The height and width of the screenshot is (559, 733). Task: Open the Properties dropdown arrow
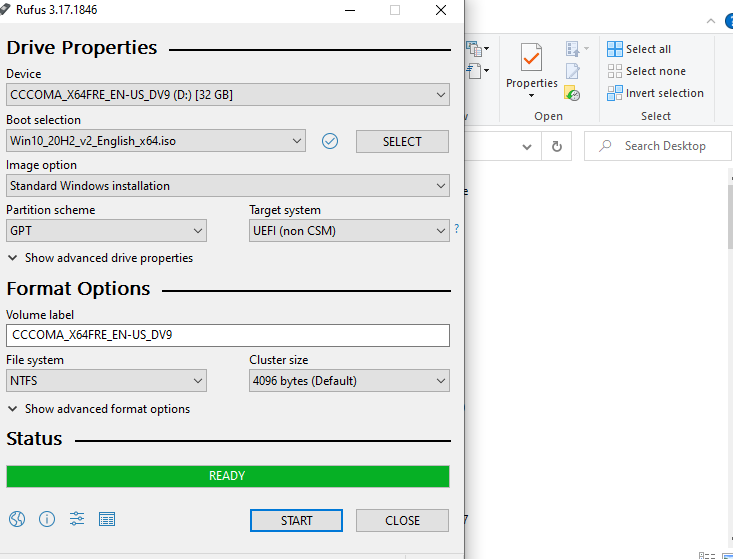coord(532,96)
